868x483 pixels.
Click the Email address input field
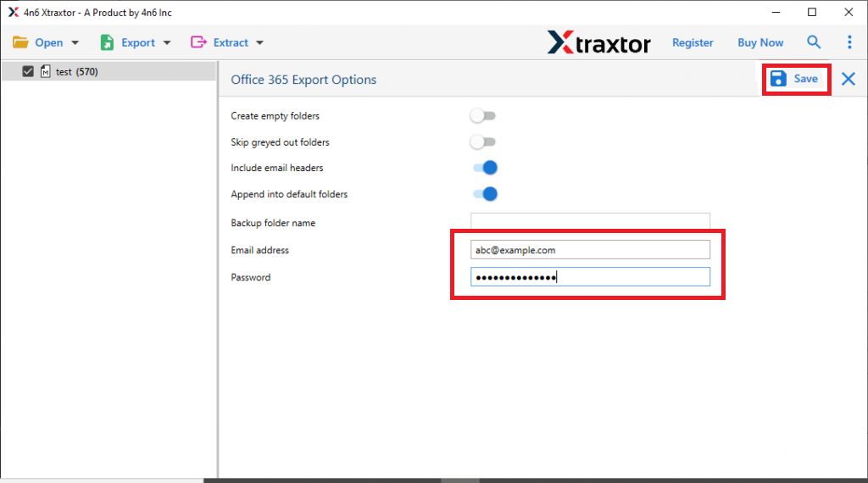[x=590, y=249]
